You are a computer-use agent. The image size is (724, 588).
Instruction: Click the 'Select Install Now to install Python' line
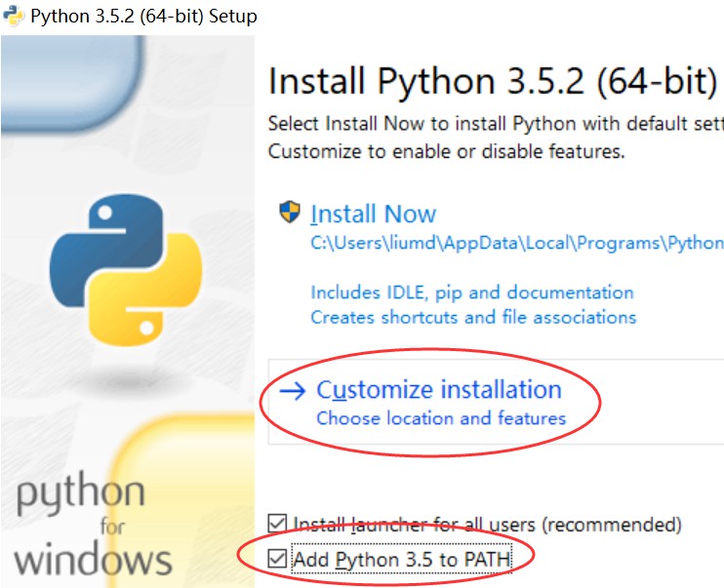tap(496, 124)
